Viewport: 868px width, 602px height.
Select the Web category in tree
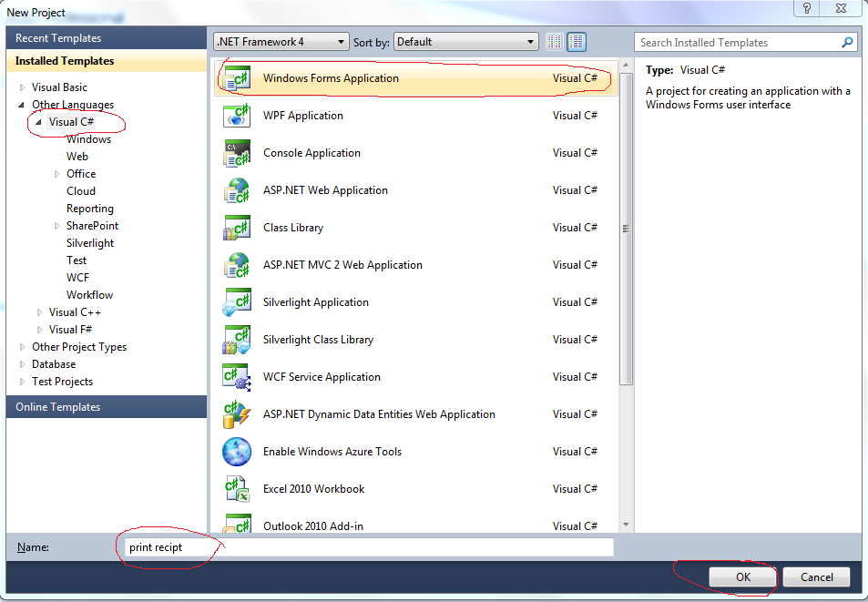[x=77, y=157]
